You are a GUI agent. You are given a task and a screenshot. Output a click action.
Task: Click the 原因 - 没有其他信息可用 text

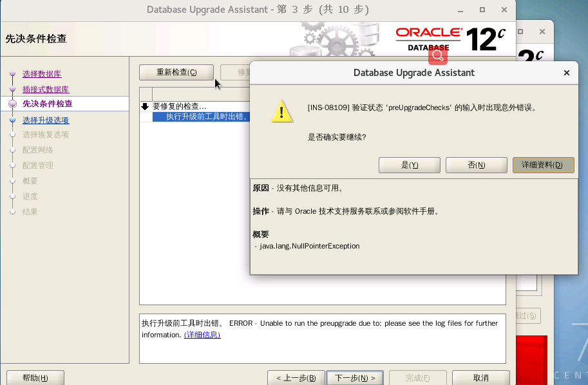pyautogui.click(x=298, y=188)
